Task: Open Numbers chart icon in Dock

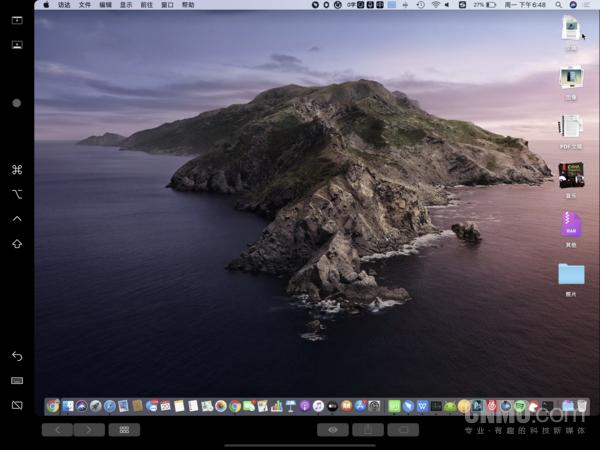Action: tap(276, 406)
